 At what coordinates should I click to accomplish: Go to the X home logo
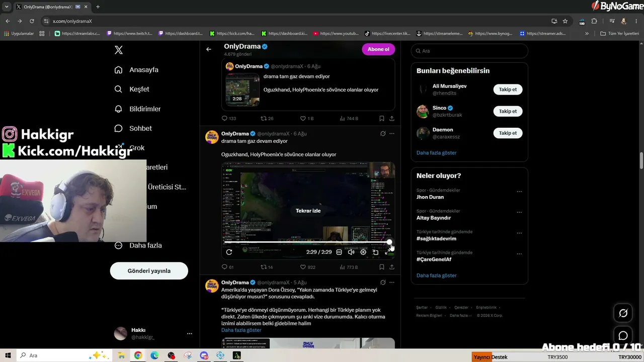pyautogui.click(x=118, y=50)
